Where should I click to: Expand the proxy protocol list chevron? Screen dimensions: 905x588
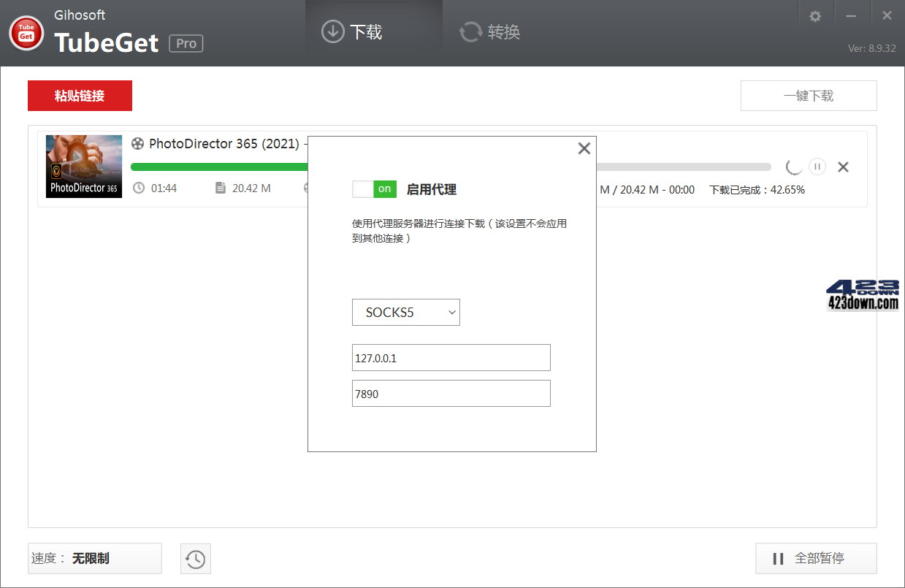tap(451, 312)
